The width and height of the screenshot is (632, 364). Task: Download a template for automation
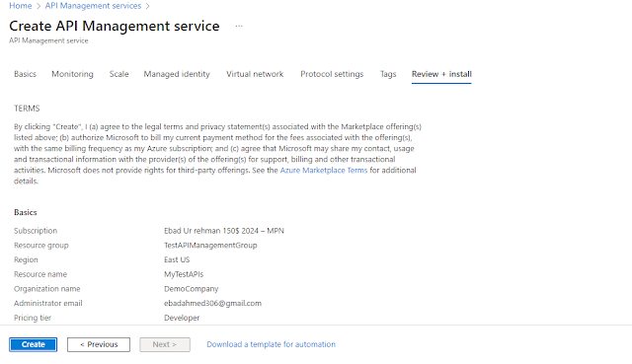coord(271,344)
